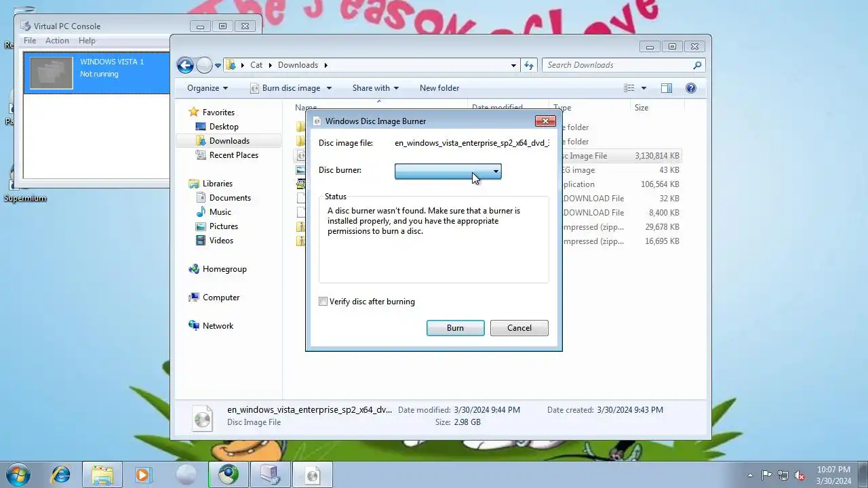Screen dimensions: 868x488
Task: Open the Disc burner dropdown
Action: pyautogui.click(x=448, y=171)
